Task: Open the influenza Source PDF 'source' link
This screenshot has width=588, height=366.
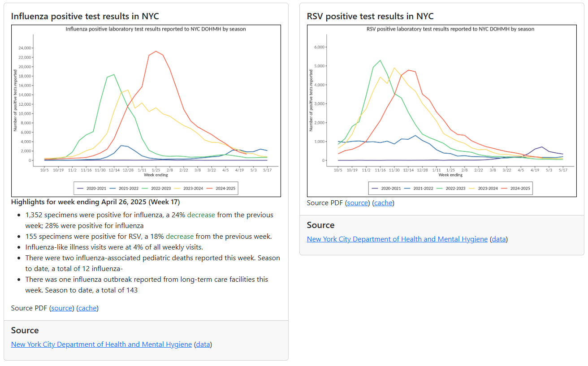Action: pyautogui.click(x=61, y=308)
